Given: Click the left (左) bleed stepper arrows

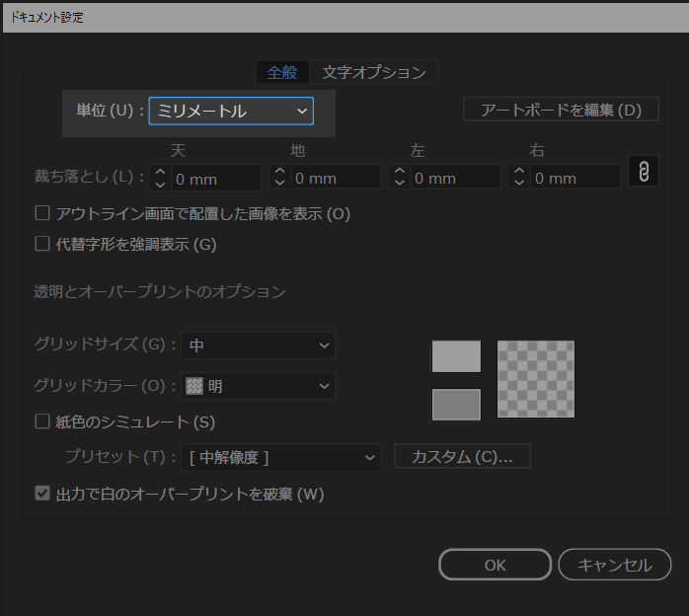Looking at the screenshot, I should pos(399,178).
